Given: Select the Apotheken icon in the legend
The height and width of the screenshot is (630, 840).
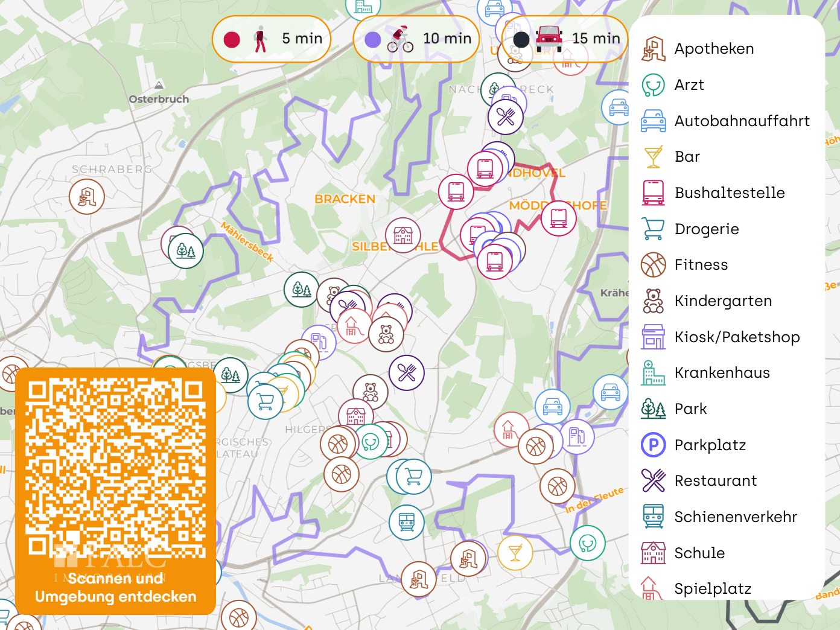Looking at the screenshot, I should coord(653,48).
